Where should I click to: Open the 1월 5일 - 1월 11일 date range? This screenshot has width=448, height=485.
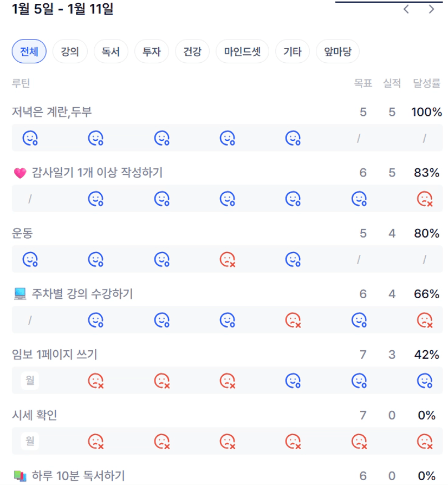pyautogui.click(x=62, y=9)
